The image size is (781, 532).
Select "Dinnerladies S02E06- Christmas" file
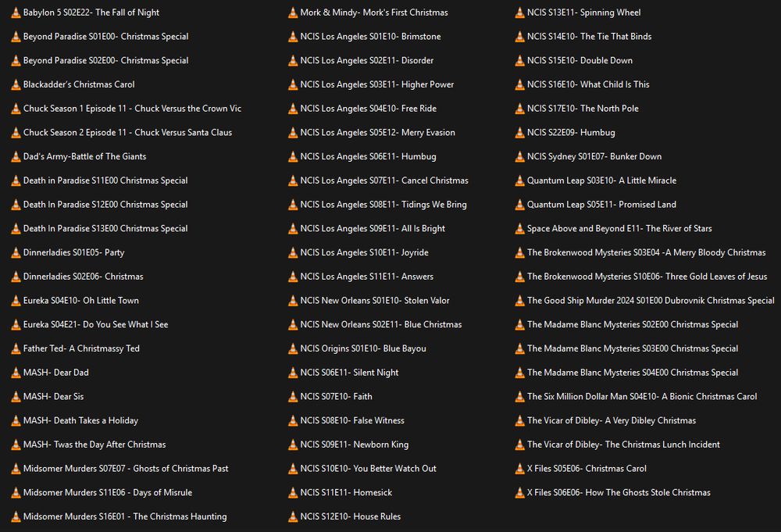[x=84, y=277]
